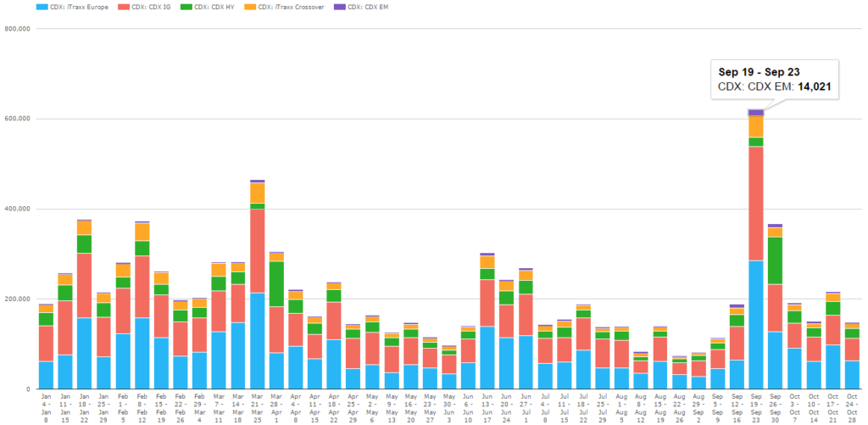Click the red segment of Oct 17 - Oct 21 bar
This screenshot has width=868, height=425.
(832, 330)
